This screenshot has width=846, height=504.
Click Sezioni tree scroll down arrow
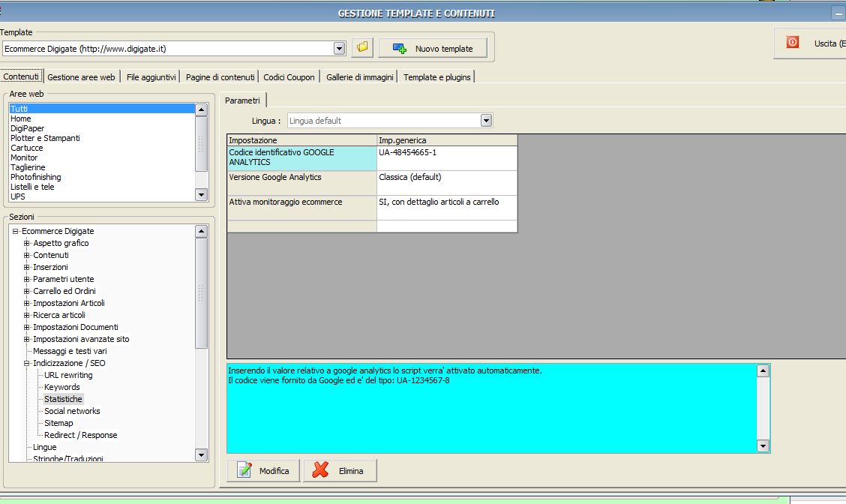pos(201,455)
